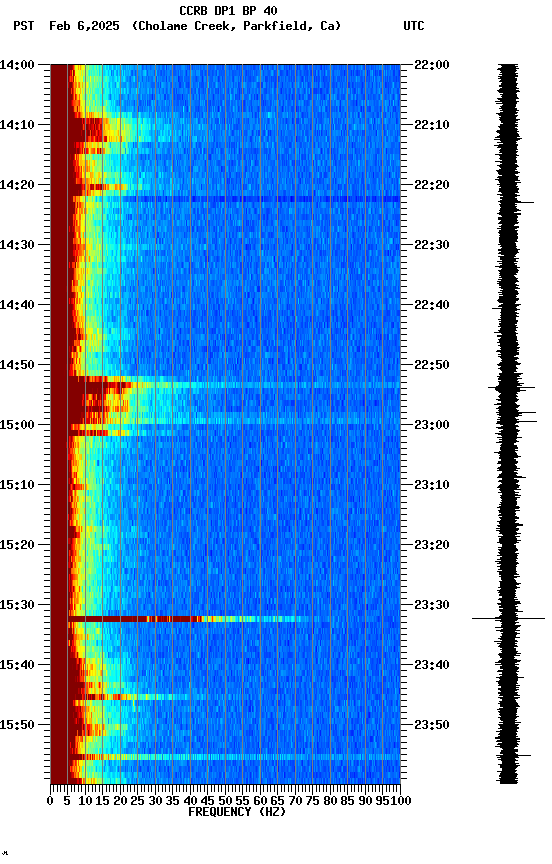Click the red low-frequency burst at 14:10
Screen dimensions: 552x864
85,130
